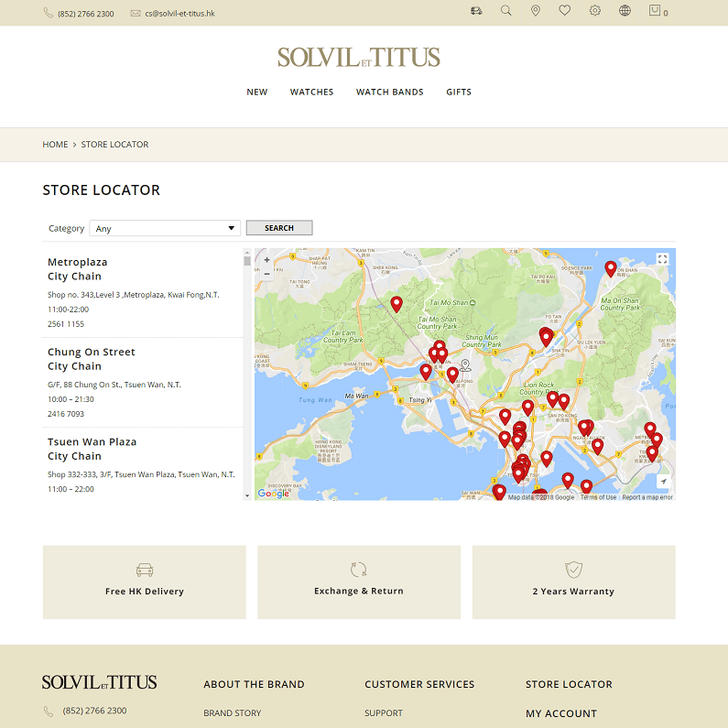This screenshot has height=728, width=728.
Task: Toggle fullscreen view of the map
Action: tap(663, 259)
